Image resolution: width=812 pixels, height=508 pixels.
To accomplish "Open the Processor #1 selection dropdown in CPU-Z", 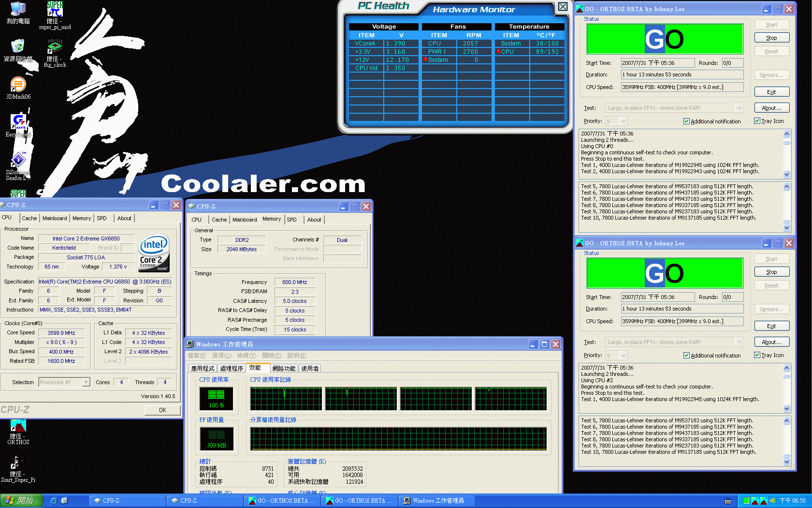I will click(x=86, y=382).
